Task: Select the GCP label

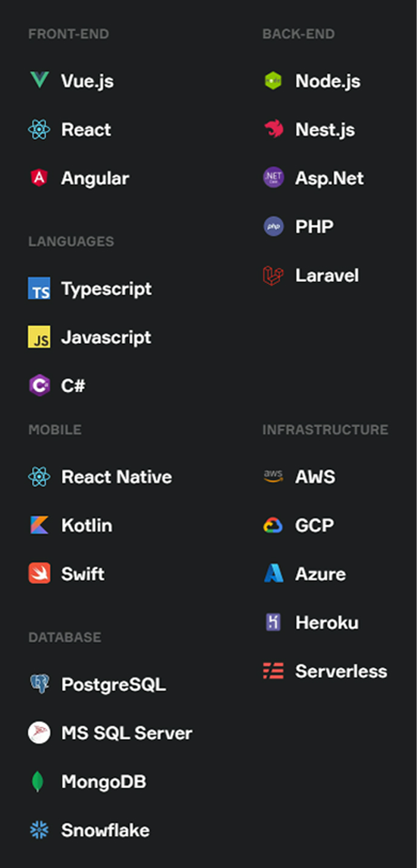Action: pos(314,525)
